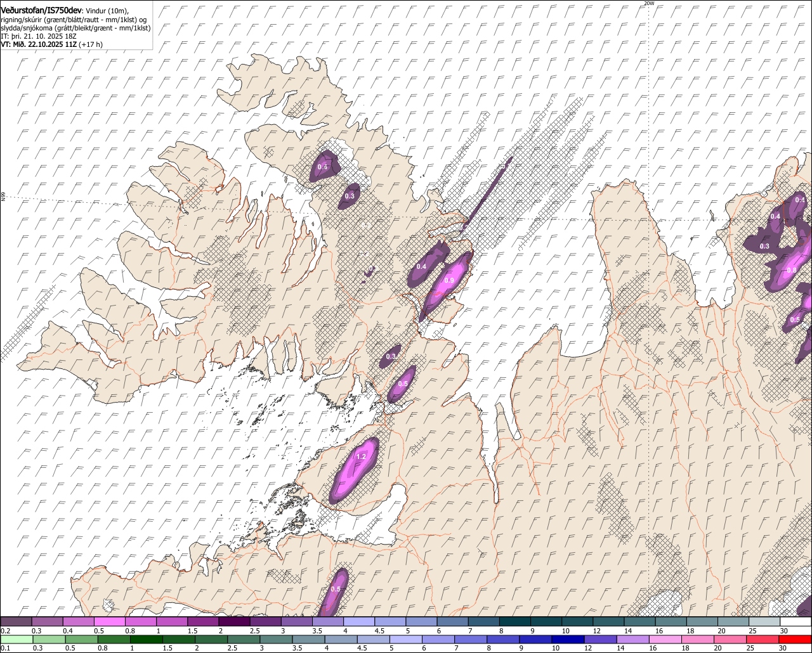Select the red rain legend swatch labeled 30
The width and height of the screenshot is (812, 653).
(x=796, y=639)
